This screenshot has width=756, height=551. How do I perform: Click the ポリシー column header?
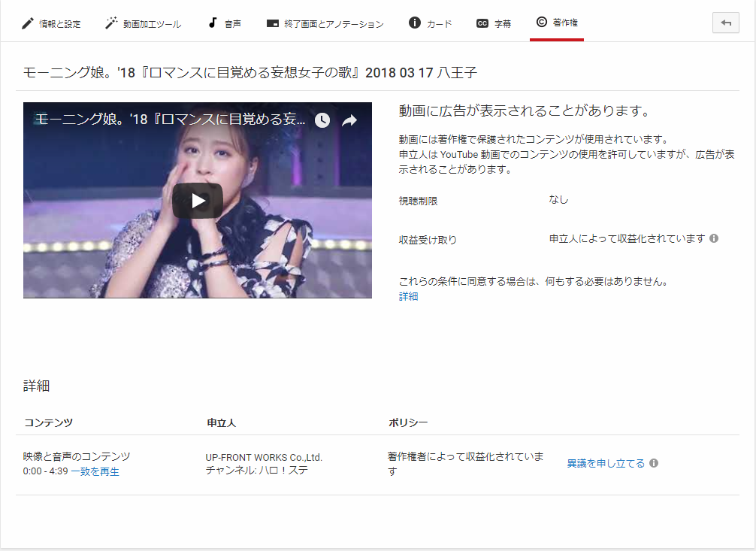point(408,422)
